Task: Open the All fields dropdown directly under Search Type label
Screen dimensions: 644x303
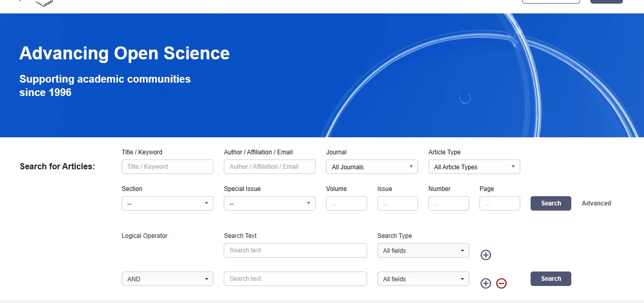Action: pyautogui.click(x=423, y=250)
